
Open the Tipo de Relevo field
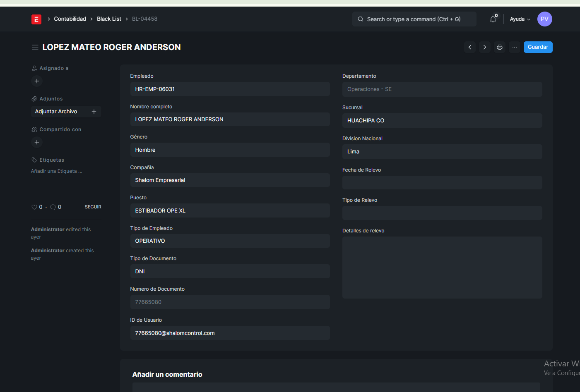click(x=442, y=213)
